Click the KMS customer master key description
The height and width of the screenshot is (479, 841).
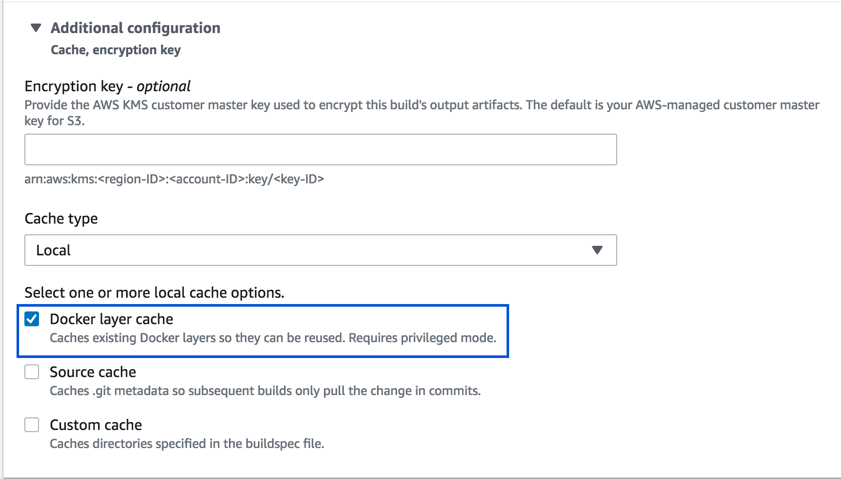pyautogui.click(x=420, y=105)
